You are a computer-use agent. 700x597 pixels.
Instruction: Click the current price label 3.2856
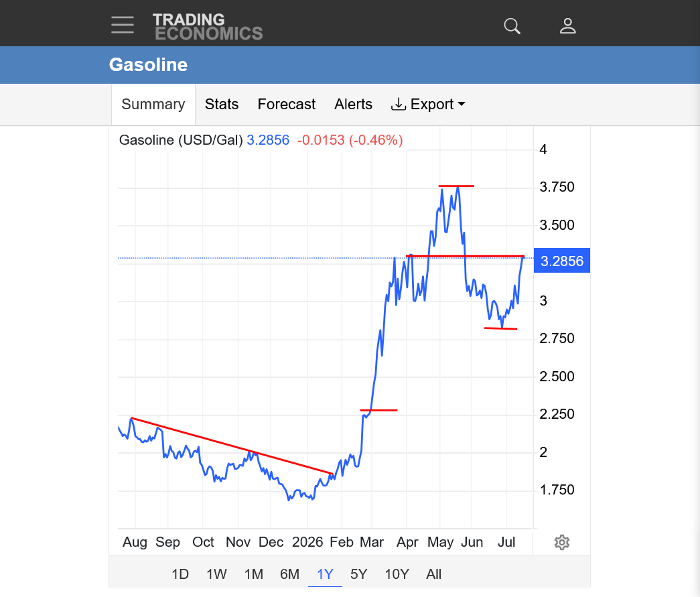coord(561,261)
